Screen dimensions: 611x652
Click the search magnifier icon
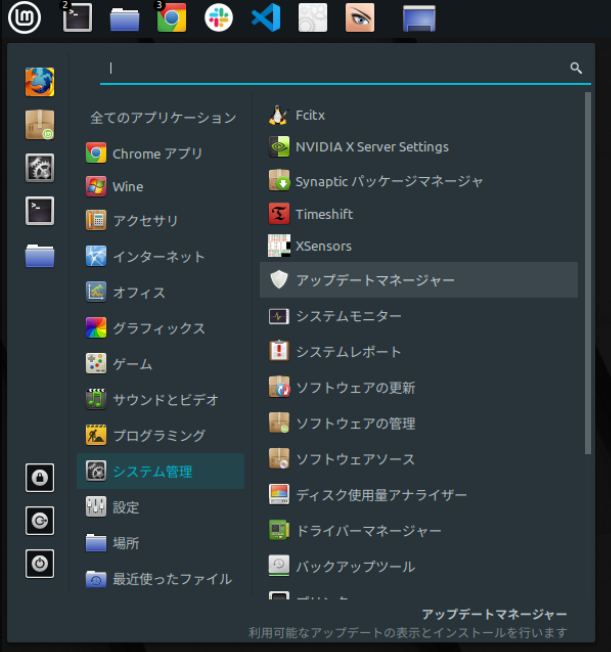[x=576, y=68]
